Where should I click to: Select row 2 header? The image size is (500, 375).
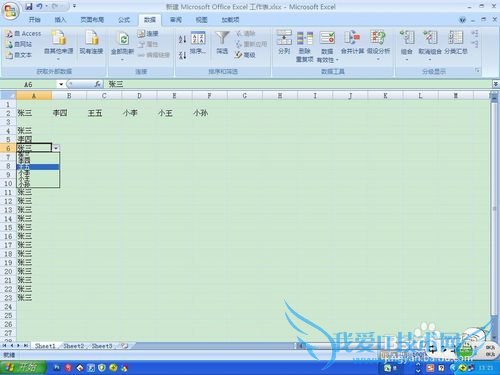(8, 113)
